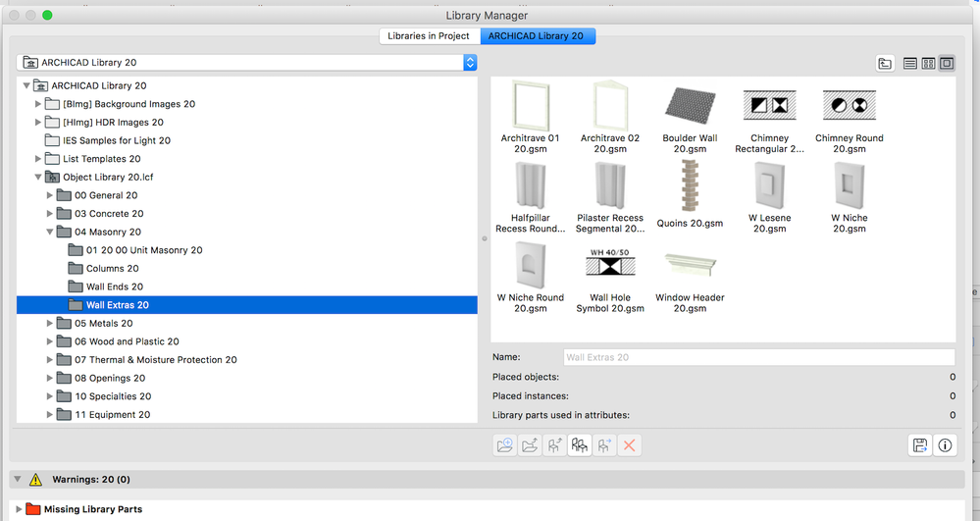Switch to large preview view

[947, 63]
